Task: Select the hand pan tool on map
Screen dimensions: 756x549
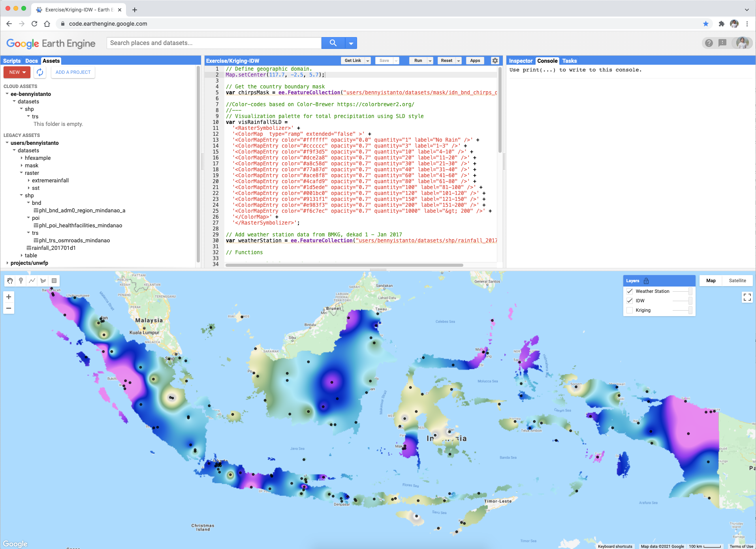Action: tap(10, 281)
